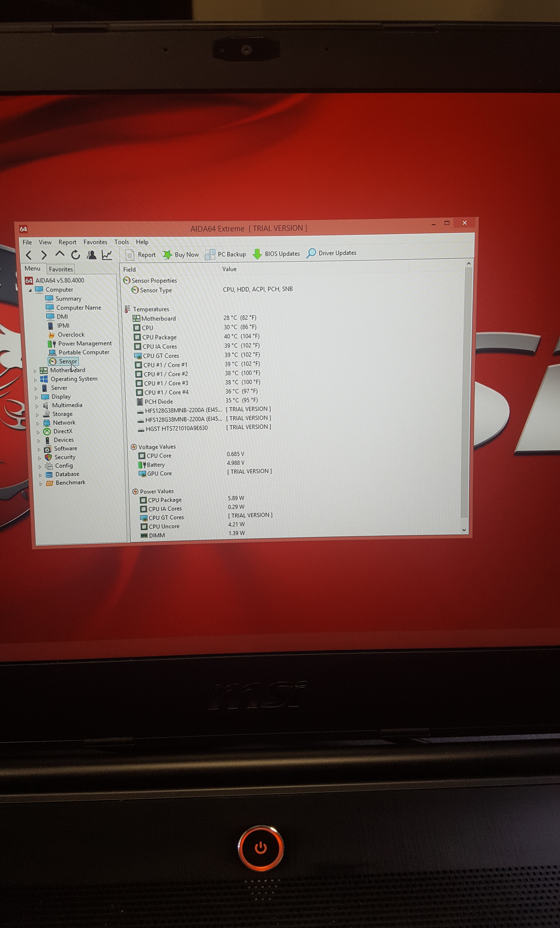
Task: Go back with the left arrow toolbar icon
Action: pyautogui.click(x=29, y=255)
